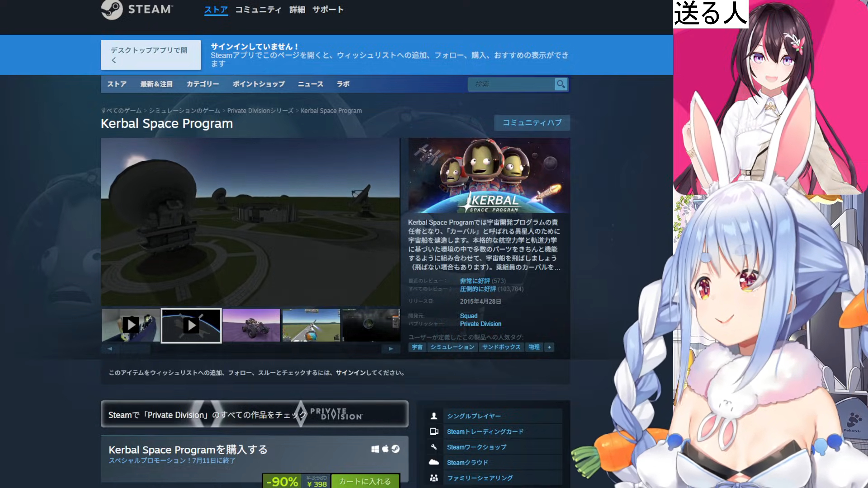Click Private Divisionシリーズ breadcrumb link

click(260, 111)
